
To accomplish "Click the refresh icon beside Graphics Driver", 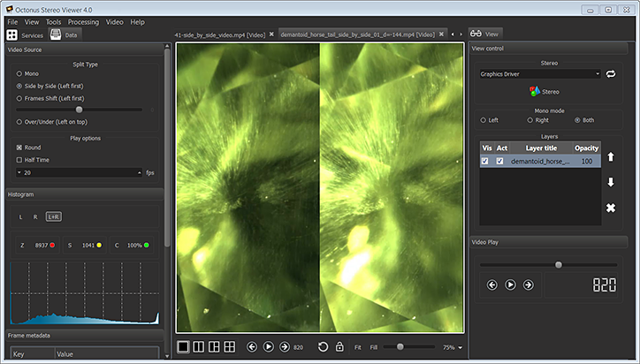I will [609, 74].
